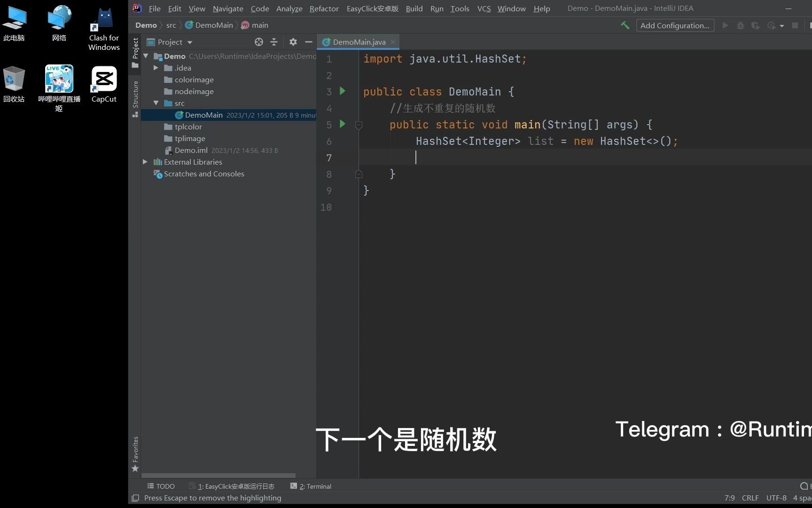Click the run gutter icon beside main method

click(x=343, y=124)
